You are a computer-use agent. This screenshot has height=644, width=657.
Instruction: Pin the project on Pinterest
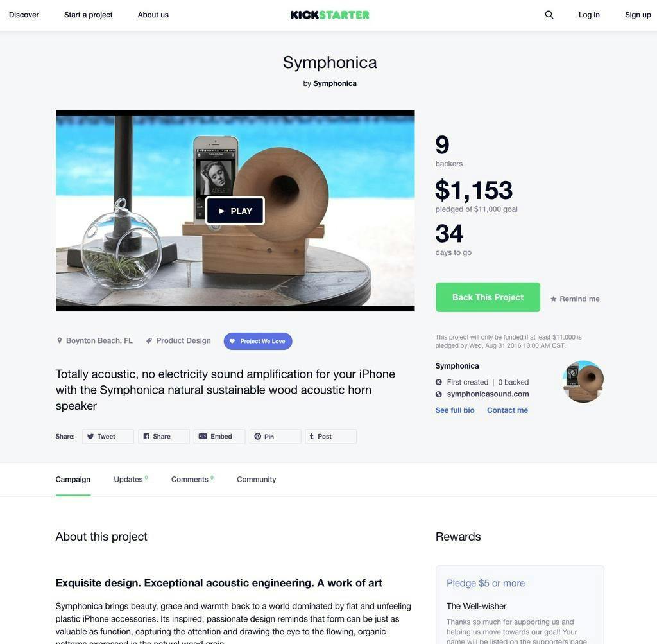point(275,437)
